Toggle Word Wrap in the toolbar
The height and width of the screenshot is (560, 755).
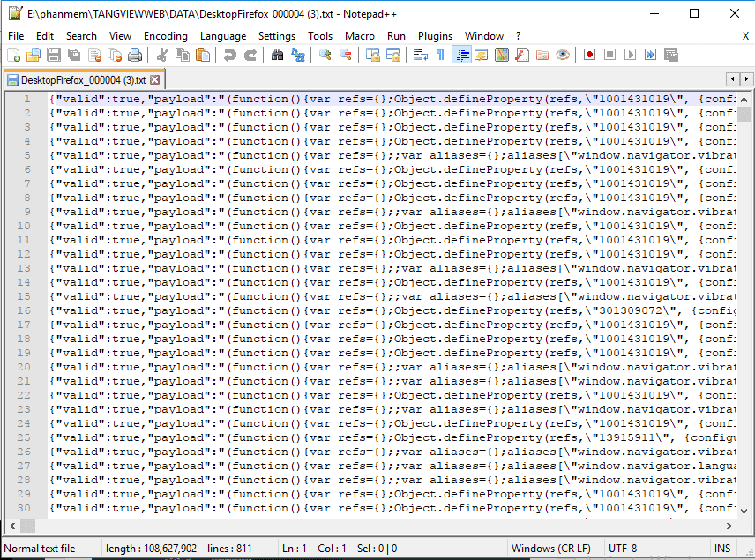(x=420, y=56)
